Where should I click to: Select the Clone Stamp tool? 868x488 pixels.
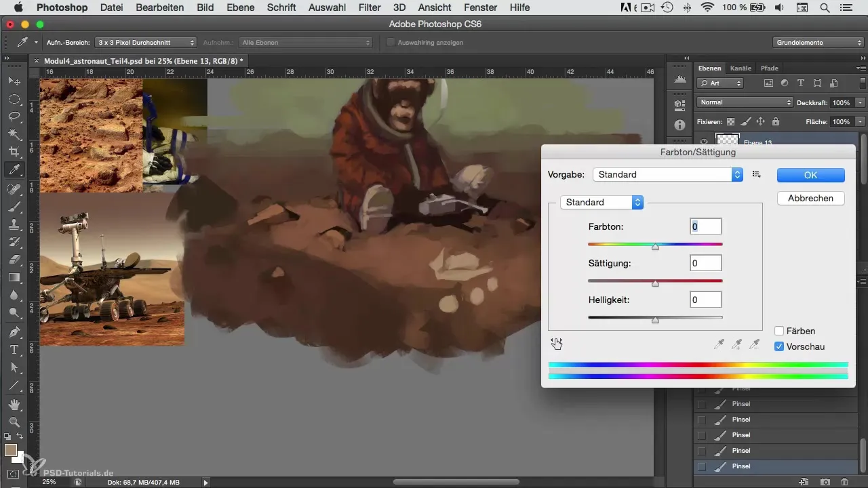pyautogui.click(x=14, y=224)
